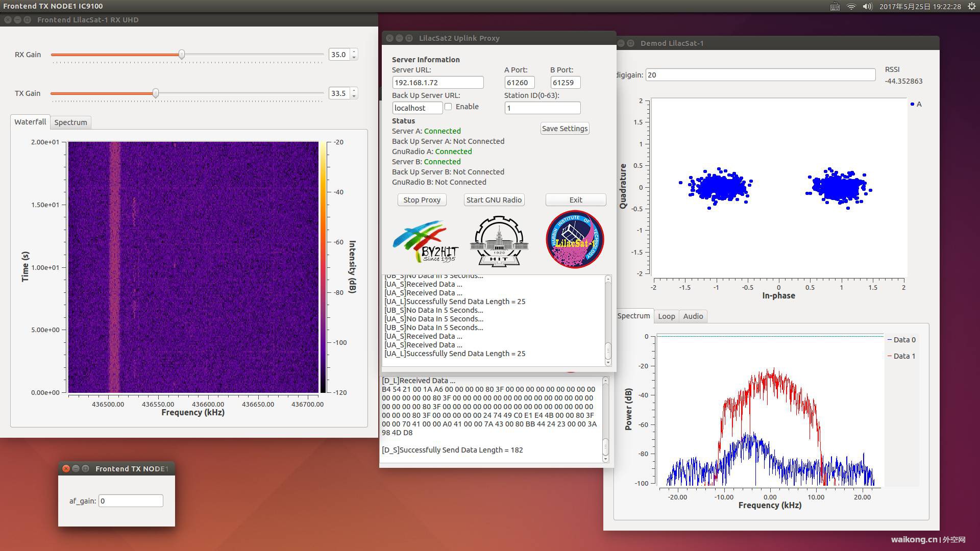This screenshot has width=980, height=551.
Task: Focus the Server URL field 192.168.1.72
Action: click(x=438, y=83)
